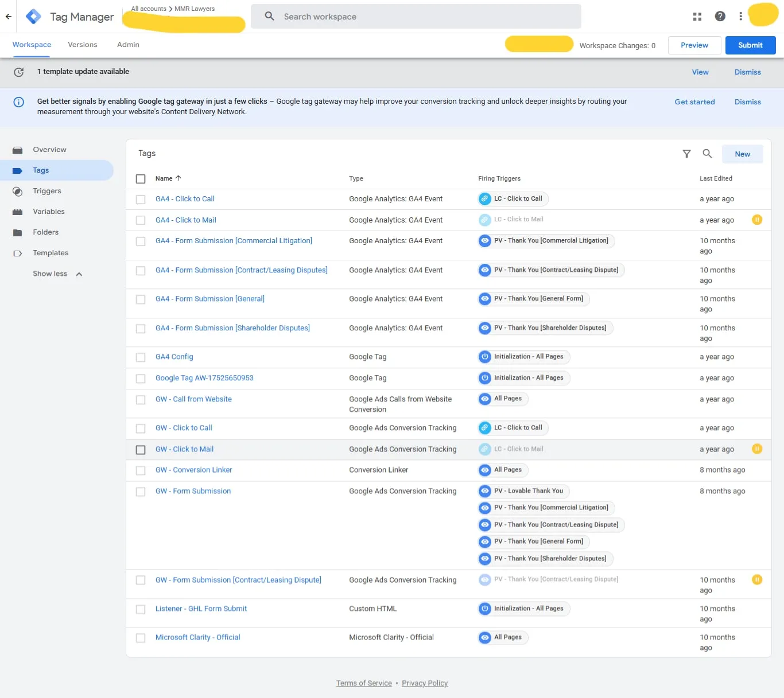784x698 pixels.
Task: Open the GW - Form Submission tag link
Action: coord(193,491)
